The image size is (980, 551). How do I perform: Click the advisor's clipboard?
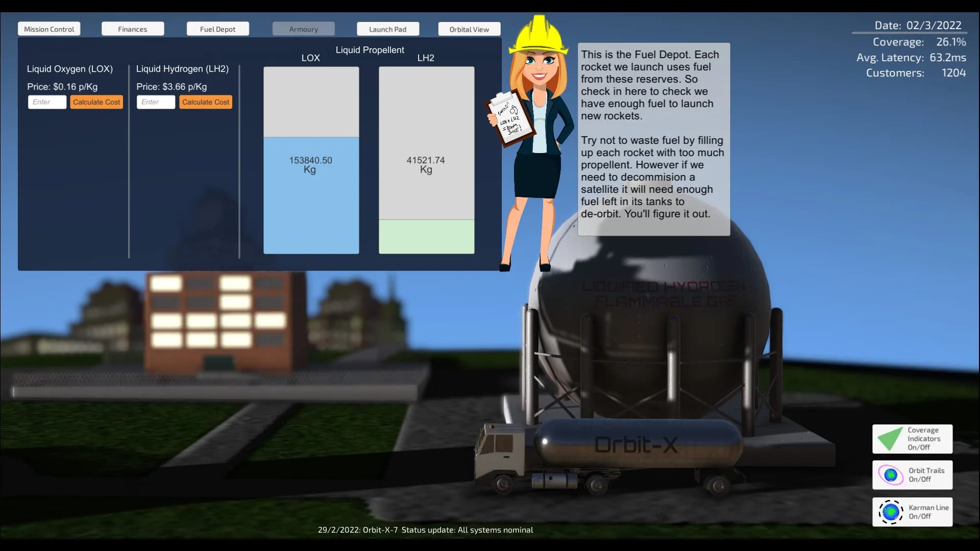[x=510, y=119]
